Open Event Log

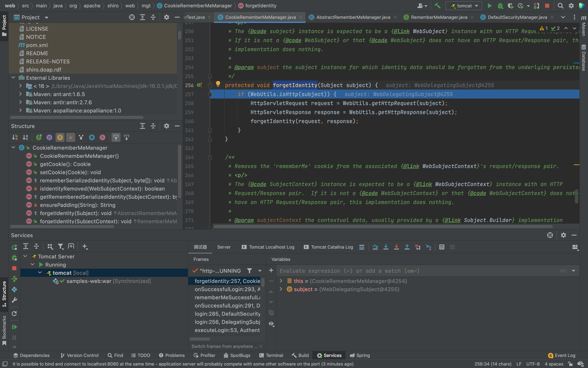(x=562, y=355)
